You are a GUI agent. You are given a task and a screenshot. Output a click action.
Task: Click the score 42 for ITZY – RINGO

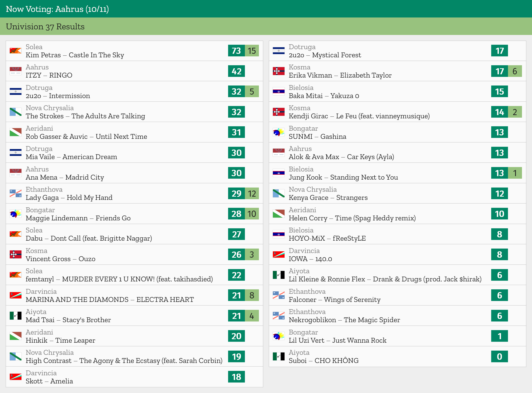coord(236,71)
